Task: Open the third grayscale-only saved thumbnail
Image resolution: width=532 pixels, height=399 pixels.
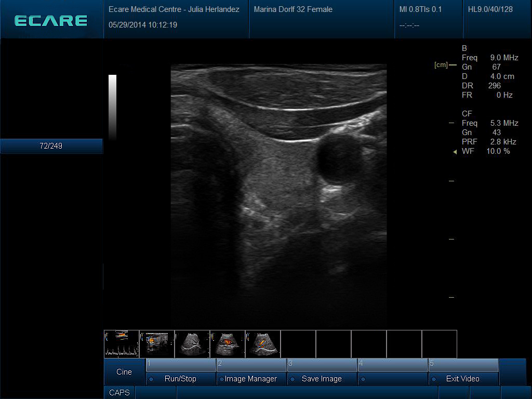Action: click(192, 344)
